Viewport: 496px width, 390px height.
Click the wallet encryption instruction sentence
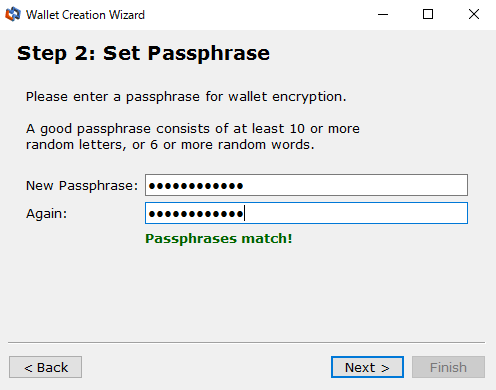[x=186, y=97]
